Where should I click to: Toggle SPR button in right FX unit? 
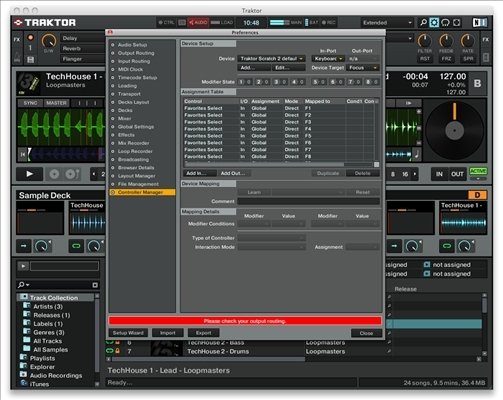point(468,59)
